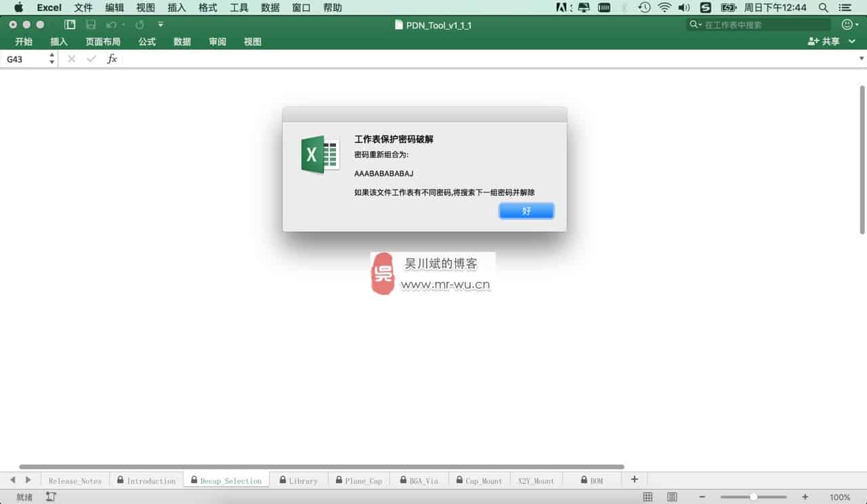Open the quick access toolbar customize dropdown
Image resolution: width=867 pixels, height=504 pixels.
pos(161,25)
